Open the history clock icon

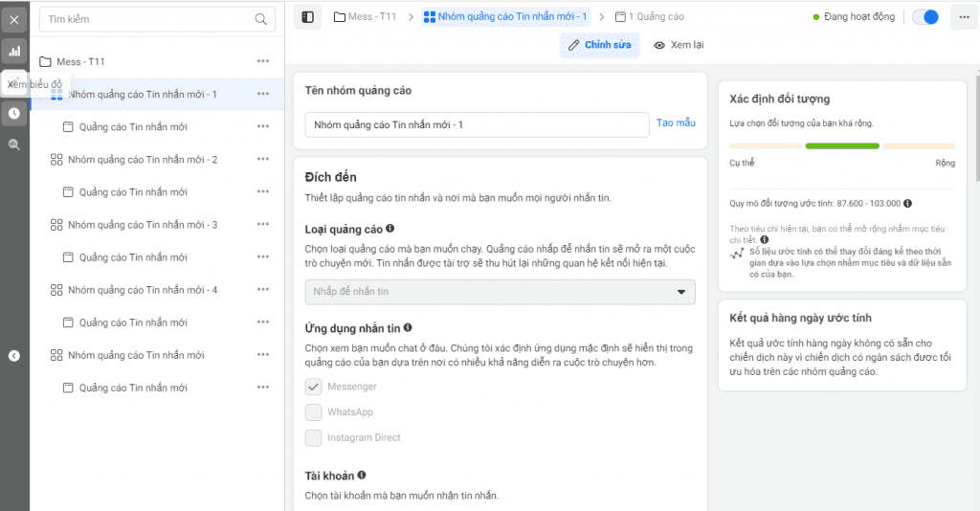pyautogui.click(x=13, y=113)
